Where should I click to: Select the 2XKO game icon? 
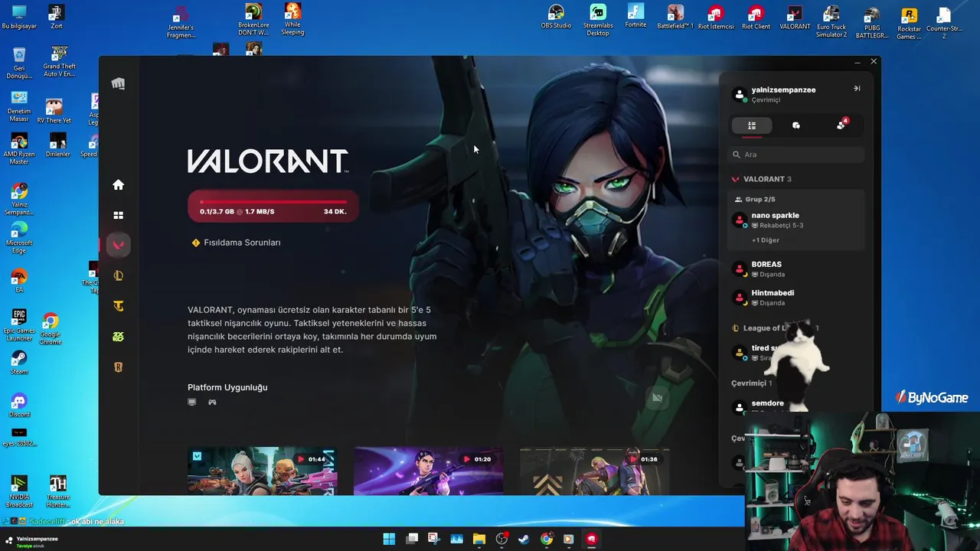coord(118,337)
